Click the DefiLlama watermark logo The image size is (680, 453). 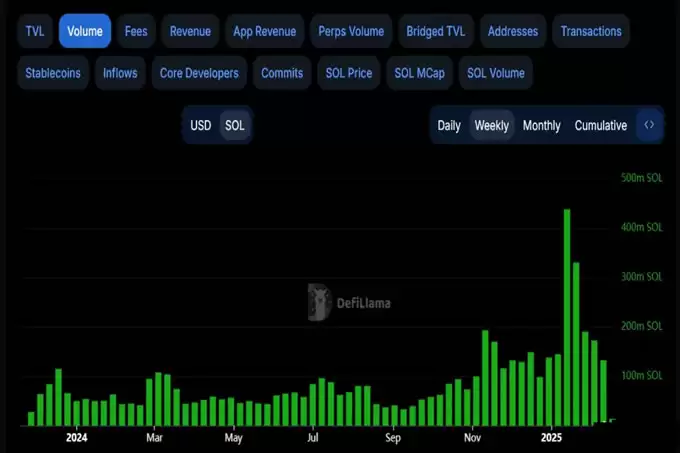349,303
